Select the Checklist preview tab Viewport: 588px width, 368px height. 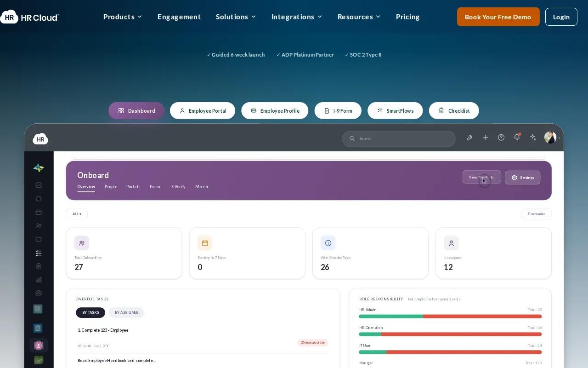454,110
